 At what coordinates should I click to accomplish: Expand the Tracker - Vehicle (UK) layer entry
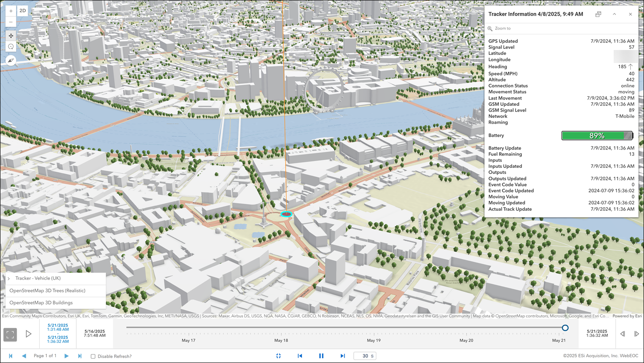8,278
